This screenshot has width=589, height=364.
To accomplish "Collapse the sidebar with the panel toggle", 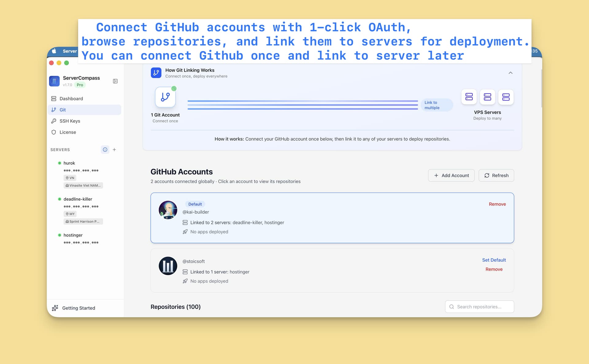I will [115, 81].
